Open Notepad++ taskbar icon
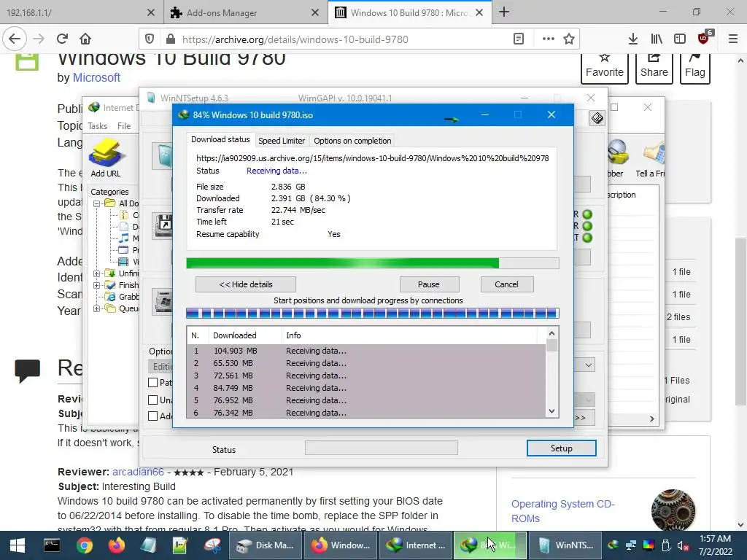Image resolution: width=747 pixels, height=560 pixels. 180,545
